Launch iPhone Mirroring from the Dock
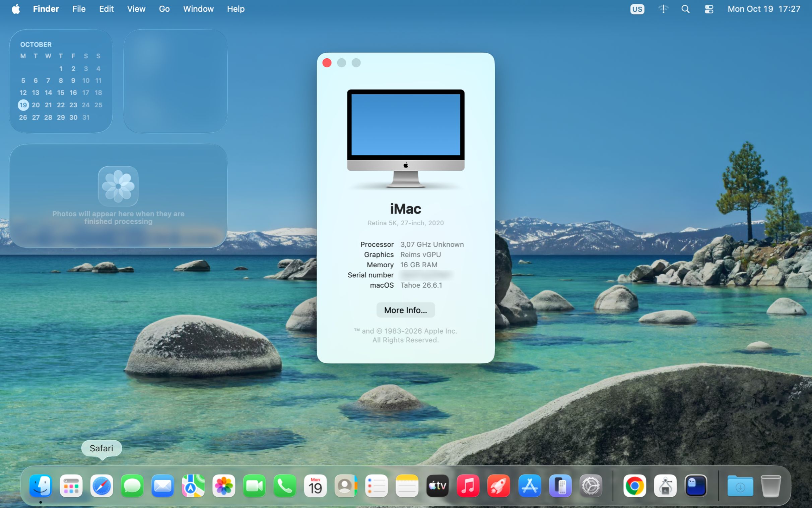This screenshot has width=812, height=508. tap(560, 486)
